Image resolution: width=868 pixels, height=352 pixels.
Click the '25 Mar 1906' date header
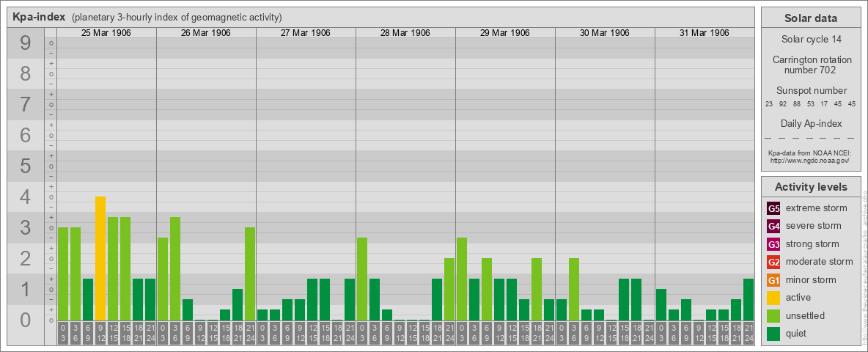[x=106, y=33]
